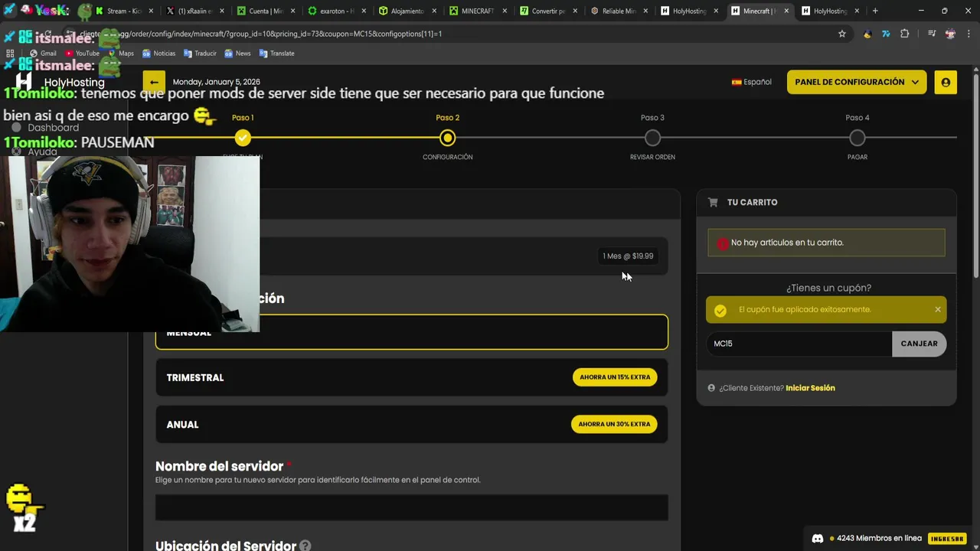This screenshot has height=551, width=980.
Task: Open a new browser tab
Action: tap(875, 11)
